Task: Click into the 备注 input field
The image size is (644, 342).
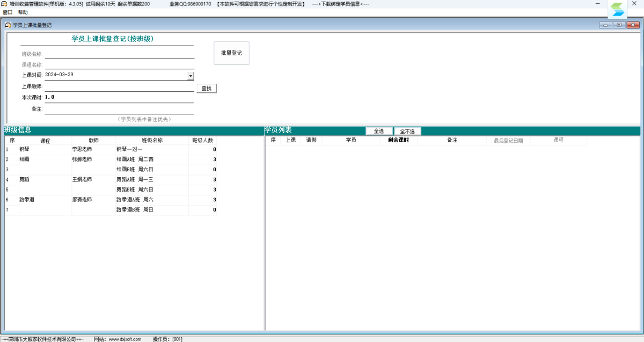Action: tap(119, 109)
